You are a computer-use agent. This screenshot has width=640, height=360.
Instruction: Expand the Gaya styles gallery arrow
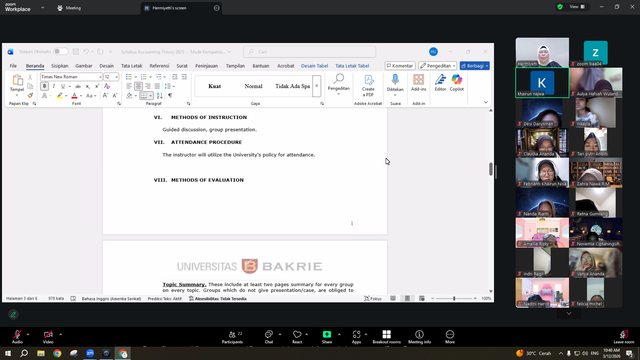317,86
